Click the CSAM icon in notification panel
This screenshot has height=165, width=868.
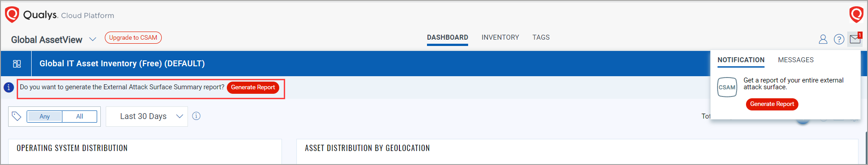727,87
